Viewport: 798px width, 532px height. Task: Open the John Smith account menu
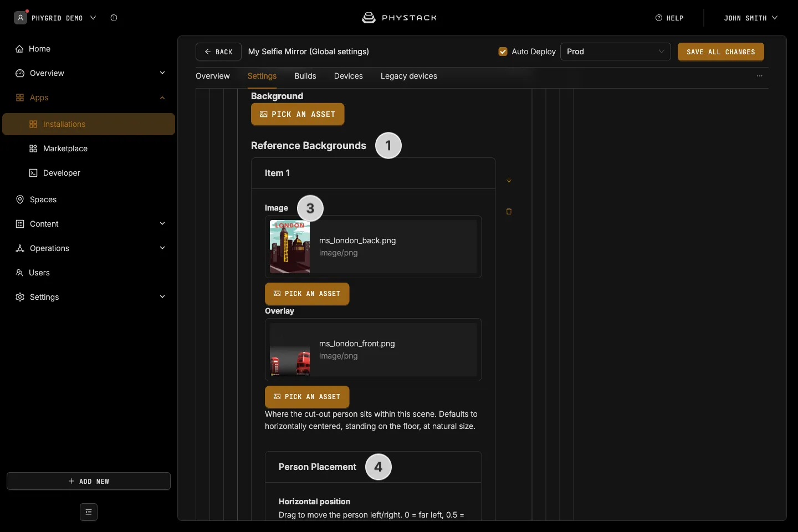pos(751,18)
